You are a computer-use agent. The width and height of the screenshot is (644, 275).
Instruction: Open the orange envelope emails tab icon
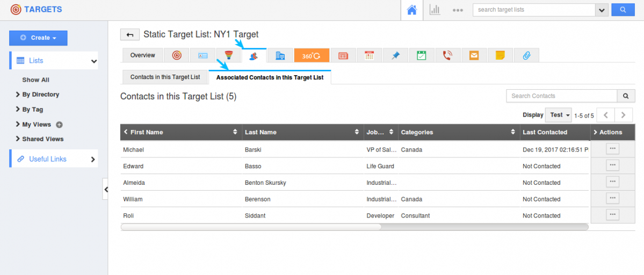[474, 55]
